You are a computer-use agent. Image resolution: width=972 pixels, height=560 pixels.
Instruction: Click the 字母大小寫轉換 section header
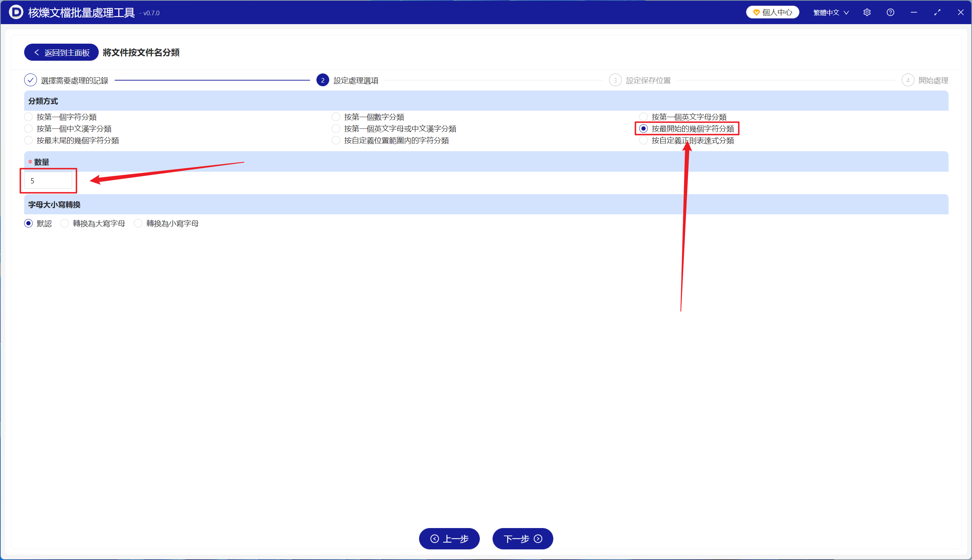(x=486, y=204)
